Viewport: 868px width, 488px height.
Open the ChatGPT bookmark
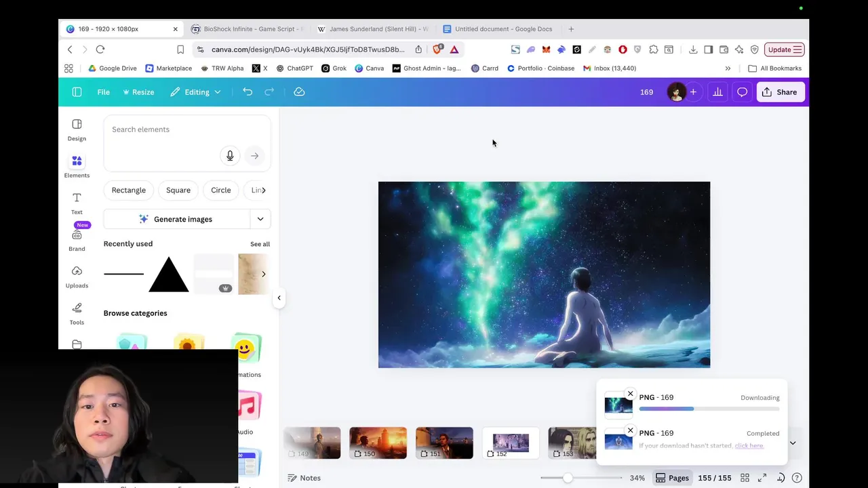point(294,68)
